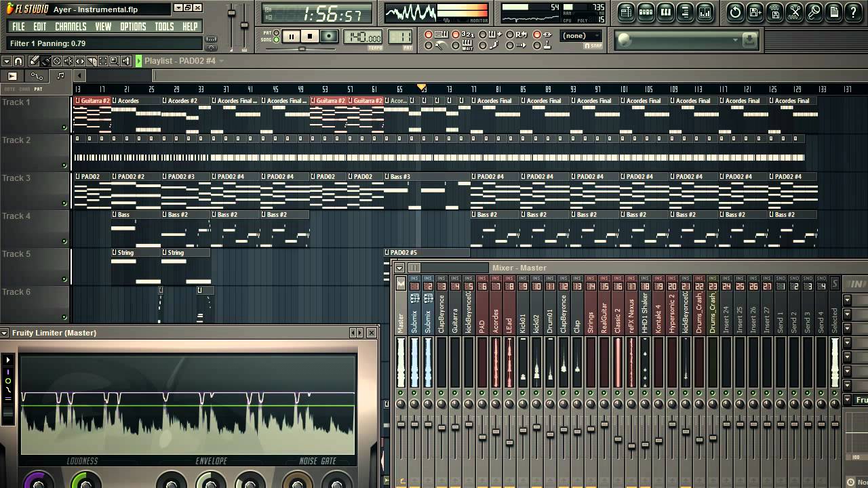Open the Fruity Limiter options menu arrow
The width and height of the screenshot is (868, 488).
click(5, 333)
